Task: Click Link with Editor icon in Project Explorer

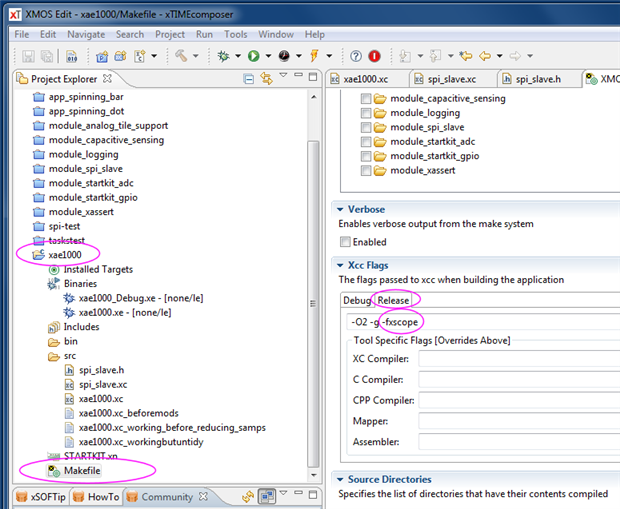Action: (x=266, y=79)
